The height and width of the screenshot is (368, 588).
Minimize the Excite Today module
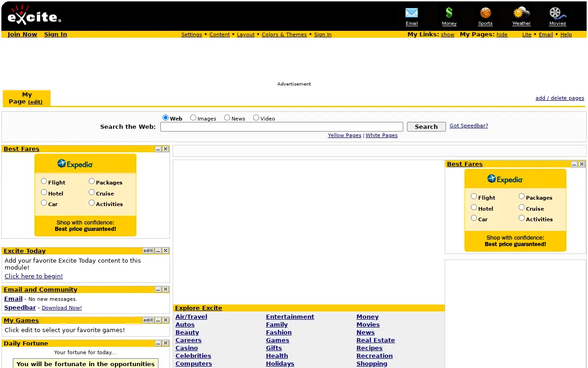158,251
